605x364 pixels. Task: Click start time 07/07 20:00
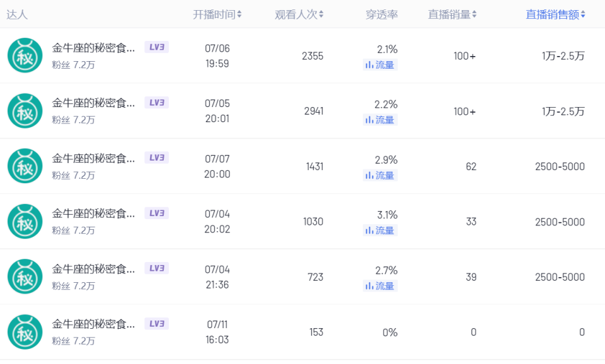tap(217, 167)
